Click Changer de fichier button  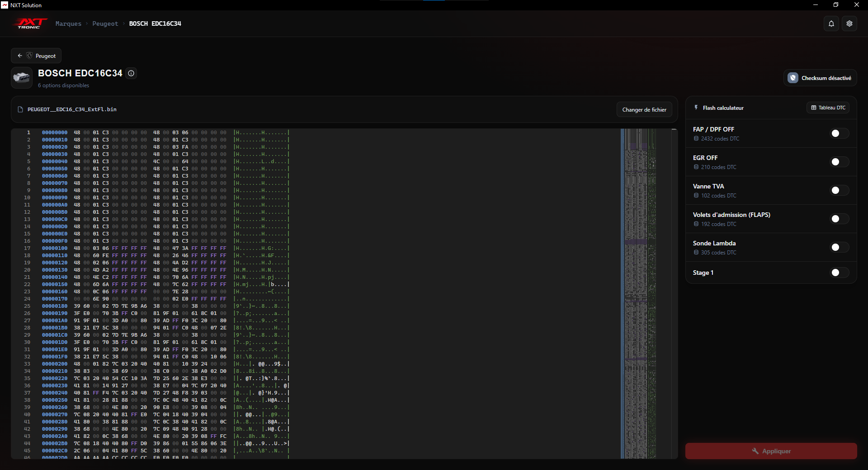644,110
